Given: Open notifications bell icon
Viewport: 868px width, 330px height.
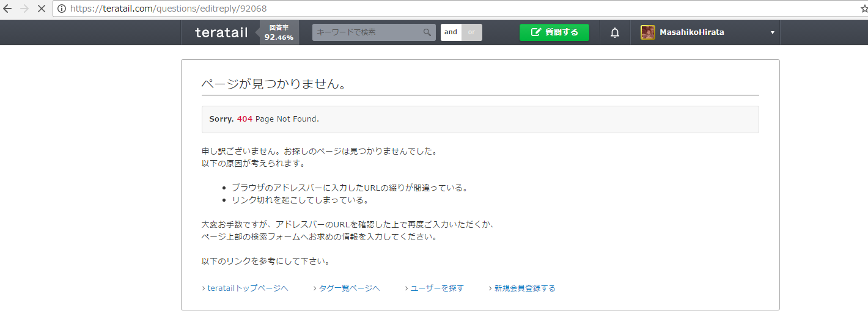Looking at the screenshot, I should (x=615, y=32).
